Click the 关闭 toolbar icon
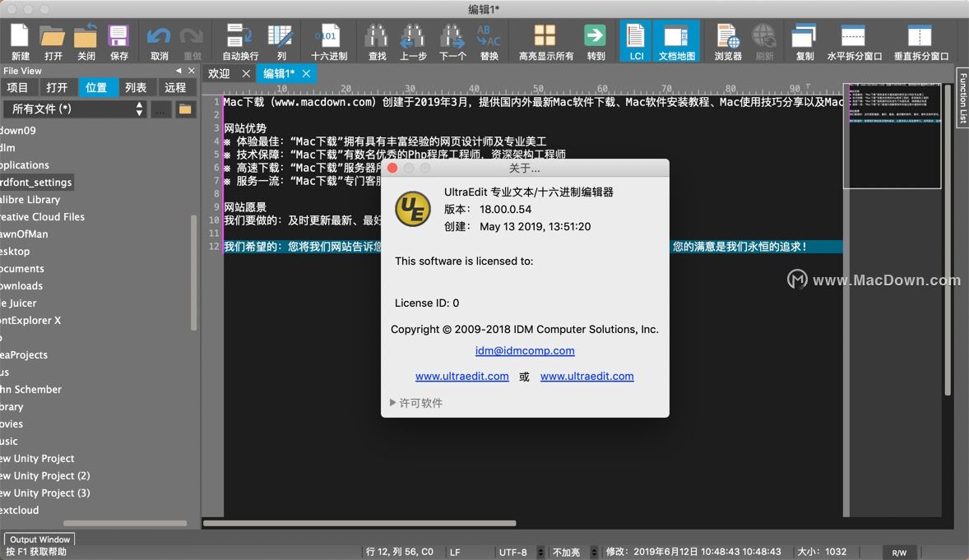 click(86, 41)
